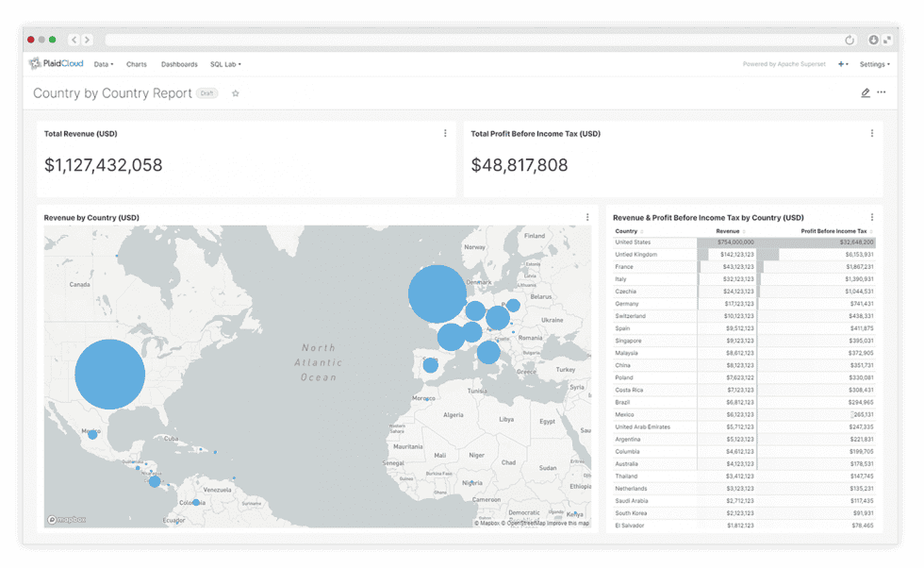Click the South Korea table row
924x568 pixels.
(x=744, y=513)
